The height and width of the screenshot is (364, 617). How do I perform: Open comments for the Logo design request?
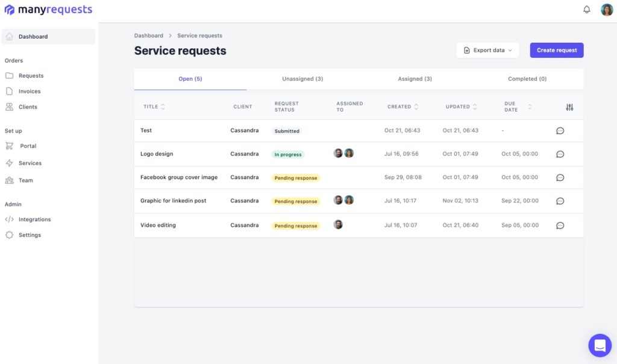click(x=560, y=154)
